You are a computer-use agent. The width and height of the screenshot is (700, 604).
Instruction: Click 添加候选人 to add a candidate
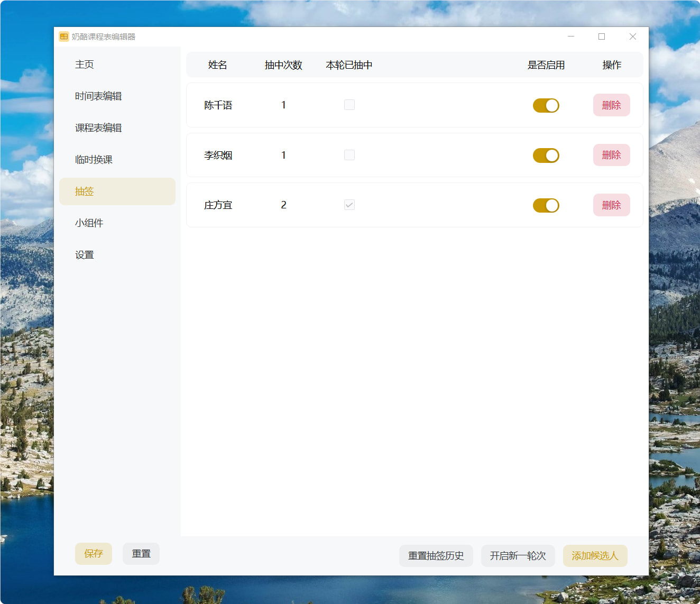pos(595,556)
